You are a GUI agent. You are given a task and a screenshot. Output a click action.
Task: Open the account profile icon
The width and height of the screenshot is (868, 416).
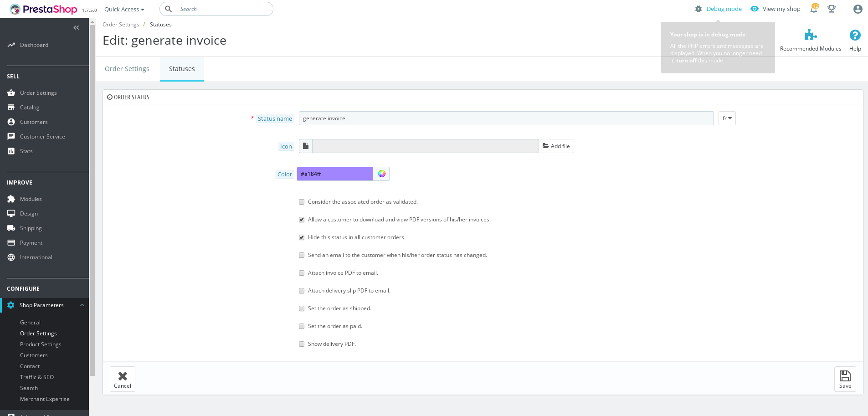tap(857, 9)
